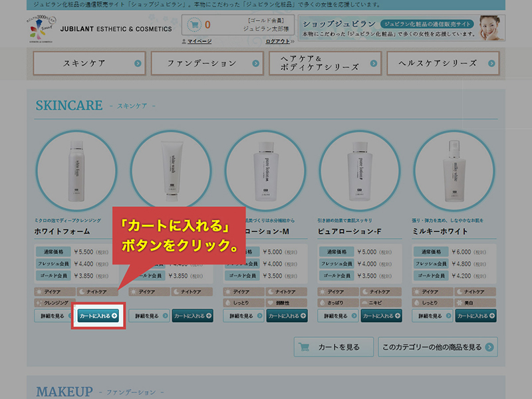The image size is (532, 399).
Task: Open the ファンデーション category
Action: tap(207, 63)
